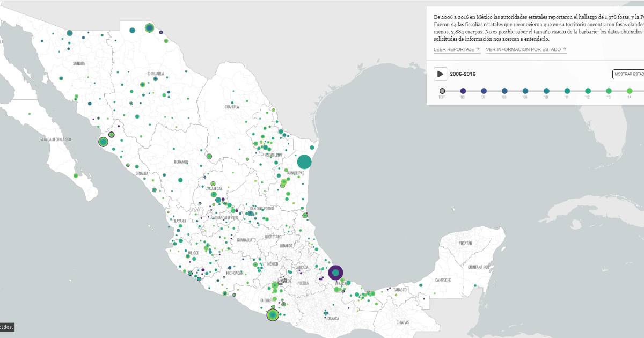Click the large ringed teal circle on the Sinaloa coast
Image resolution: width=644 pixels, height=338 pixels.
coord(103,142)
